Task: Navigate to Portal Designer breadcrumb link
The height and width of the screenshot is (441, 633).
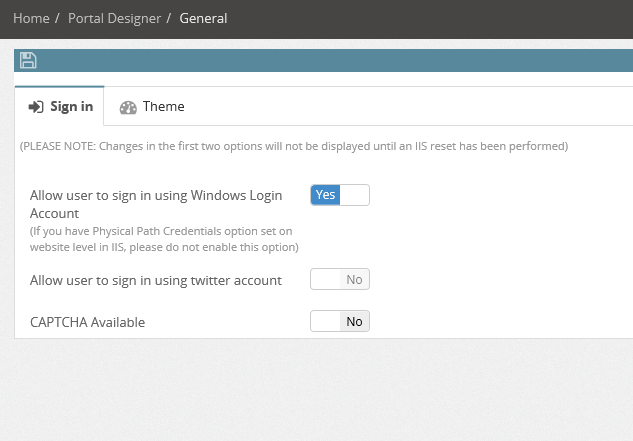Action: (113, 18)
